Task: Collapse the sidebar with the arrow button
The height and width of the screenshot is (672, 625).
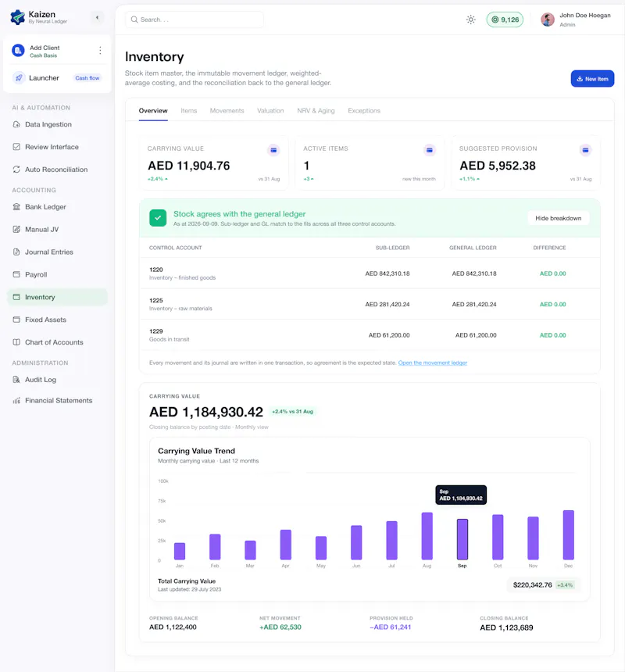Action: pos(97,17)
